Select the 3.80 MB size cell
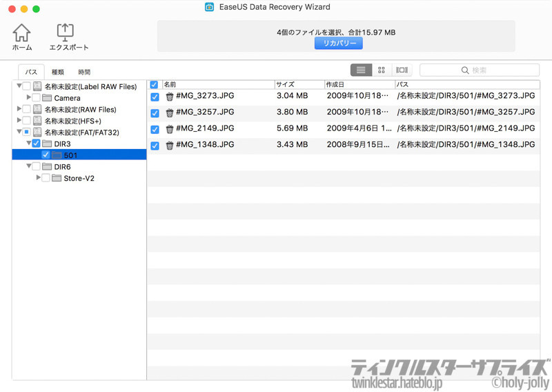Image resolution: width=552 pixels, height=392 pixels. (292, 112)
